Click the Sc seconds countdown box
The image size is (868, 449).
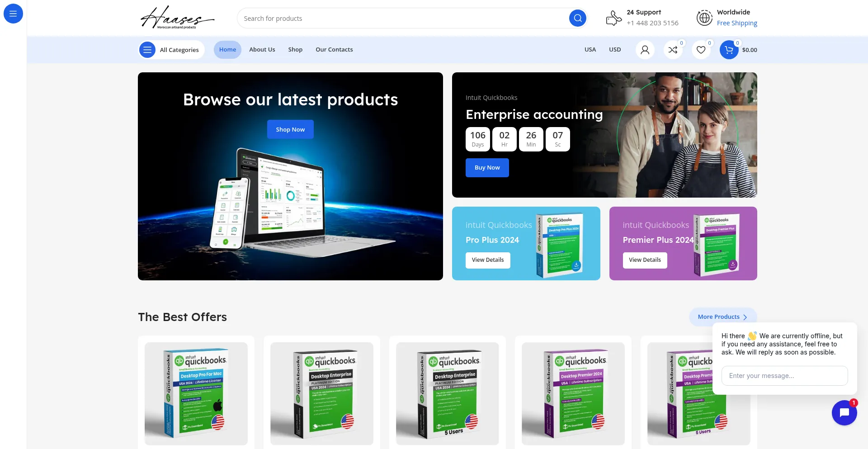click(x=557, y=139)
